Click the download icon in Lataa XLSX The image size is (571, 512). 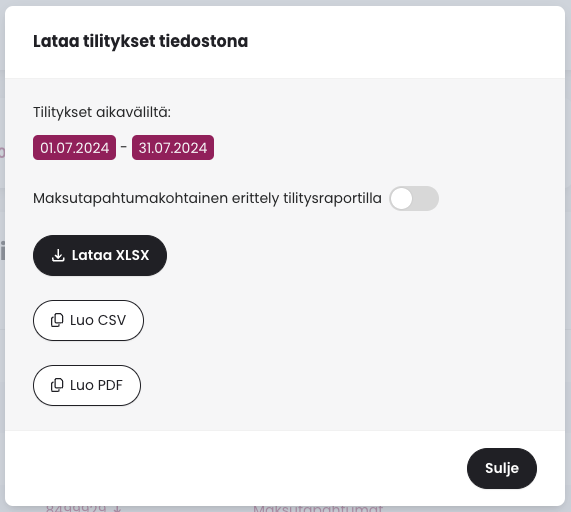pos(58,255)
